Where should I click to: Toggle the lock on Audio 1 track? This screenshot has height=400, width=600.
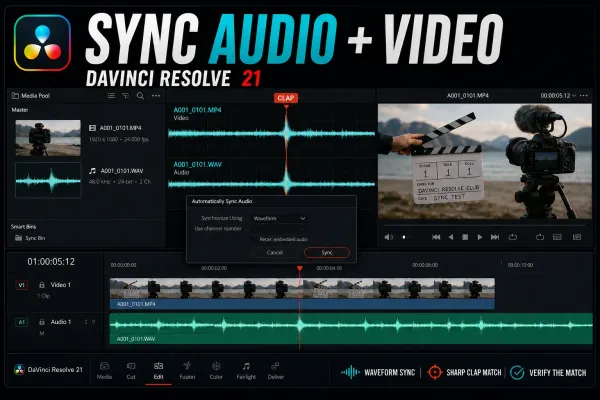tap(42, 322)
